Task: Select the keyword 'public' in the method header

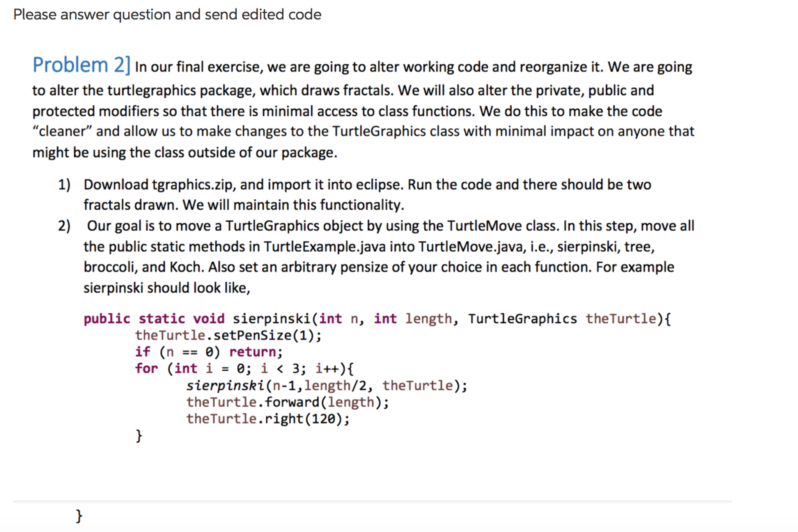Action: tap(106, 319)
